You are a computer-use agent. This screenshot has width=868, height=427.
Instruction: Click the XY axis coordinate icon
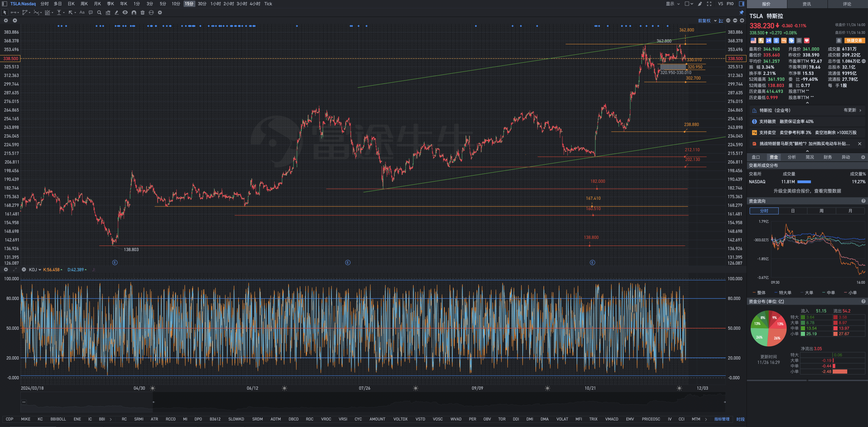[x=721, y=21]
